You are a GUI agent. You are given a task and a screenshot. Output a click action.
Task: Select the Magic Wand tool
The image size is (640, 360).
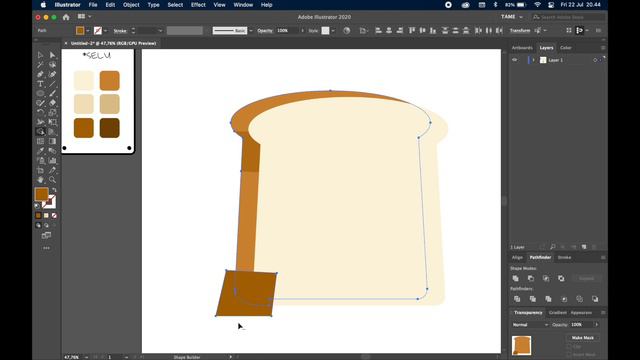click(40, 65)
